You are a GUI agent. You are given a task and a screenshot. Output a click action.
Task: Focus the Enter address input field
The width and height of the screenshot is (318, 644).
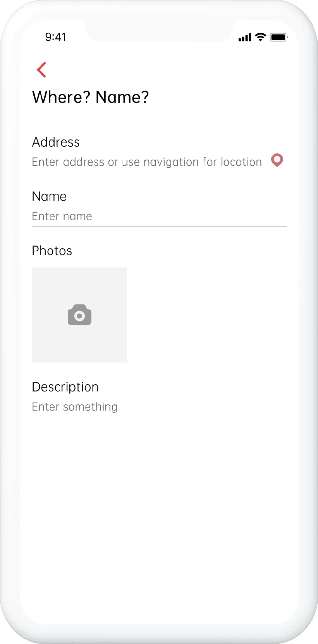[147, 162]
